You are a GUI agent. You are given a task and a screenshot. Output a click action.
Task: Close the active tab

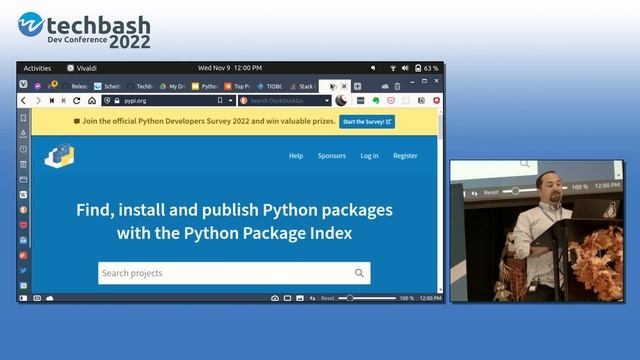click(x=344, y=86)
